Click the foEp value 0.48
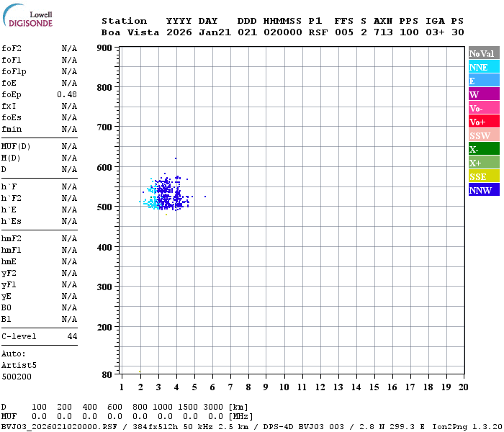 (67, 94)
